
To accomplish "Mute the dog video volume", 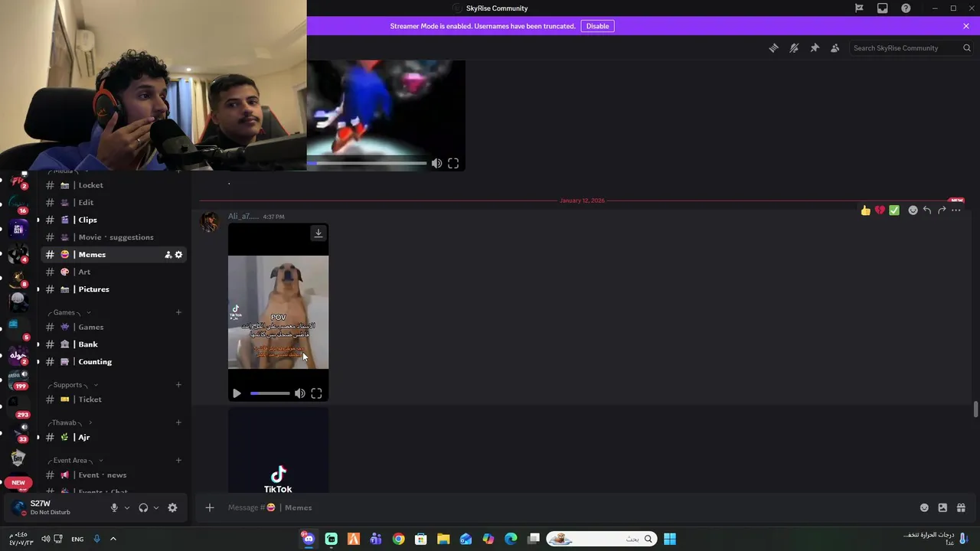I will 300,393.
